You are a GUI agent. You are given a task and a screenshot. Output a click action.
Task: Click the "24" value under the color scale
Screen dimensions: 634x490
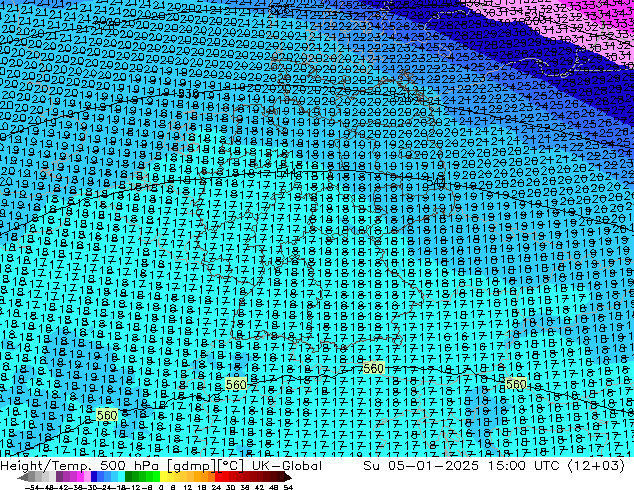tap(216, 487)
